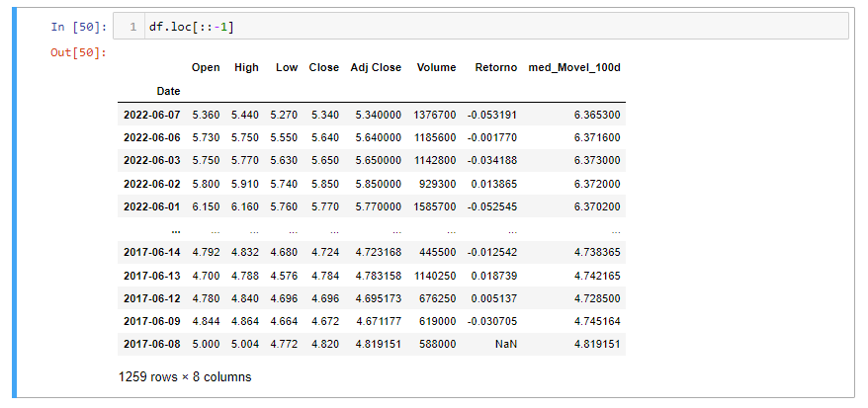
Task: Click the Out[50] output prompt area
Action: pos(77,52)
